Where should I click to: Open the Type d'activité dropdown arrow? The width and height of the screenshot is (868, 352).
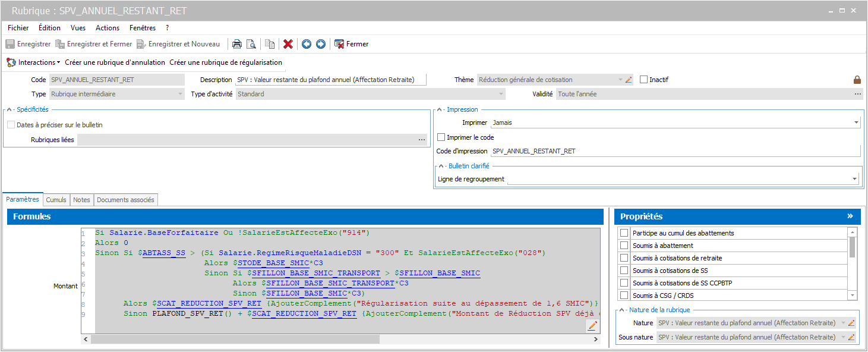[501, 94]
